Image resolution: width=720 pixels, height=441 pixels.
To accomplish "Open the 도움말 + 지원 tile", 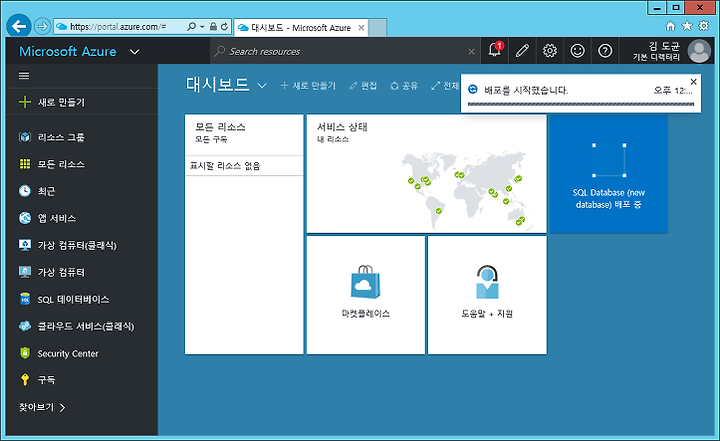I will point(487,295).
